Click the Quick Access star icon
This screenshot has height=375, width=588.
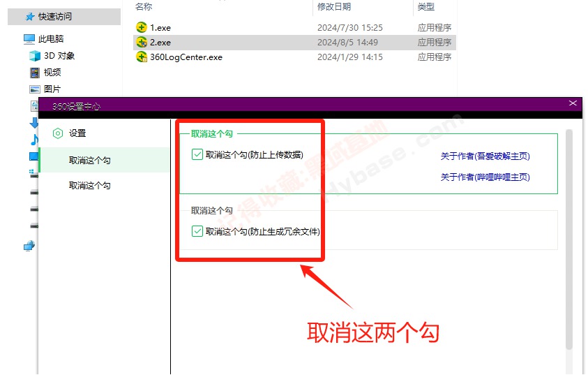coord(30,17)
